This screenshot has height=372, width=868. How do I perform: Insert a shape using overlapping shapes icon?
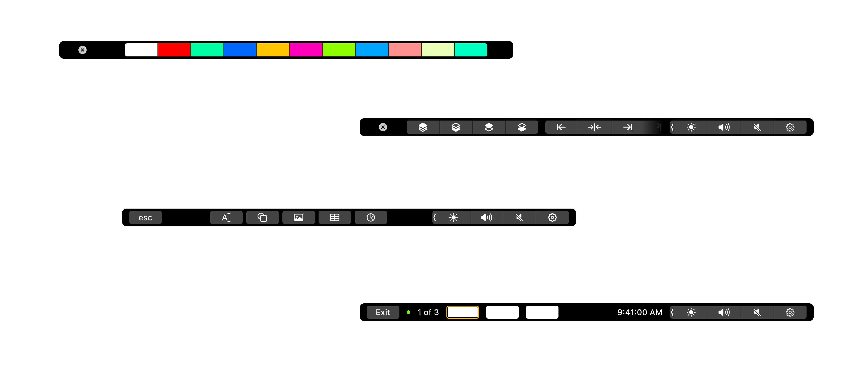[x=262, y=217]
